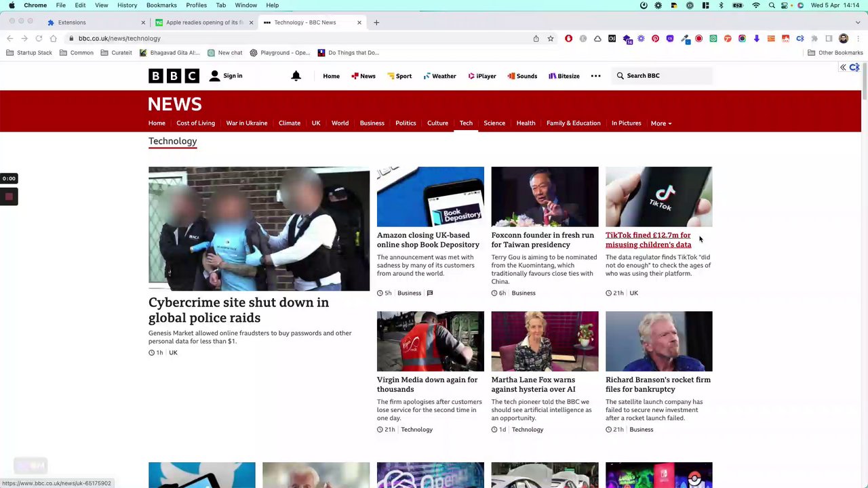Close the Technology - BBC News tab

(359, 22)
